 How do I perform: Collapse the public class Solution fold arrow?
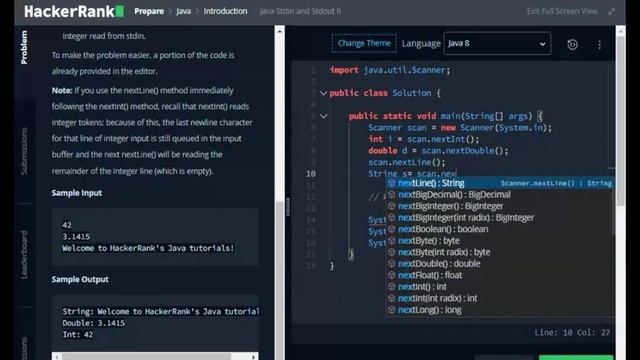click(x=323, y=93)
